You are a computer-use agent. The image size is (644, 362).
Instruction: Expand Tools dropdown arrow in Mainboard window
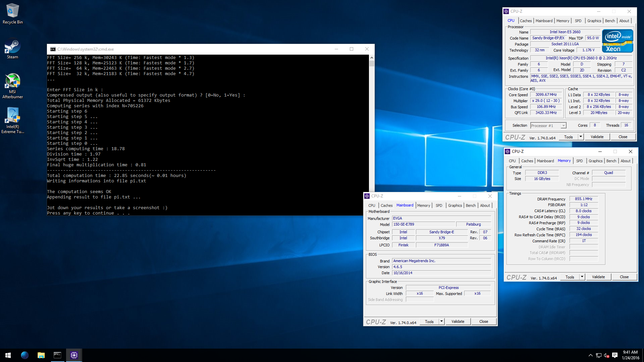click(441, 322)
